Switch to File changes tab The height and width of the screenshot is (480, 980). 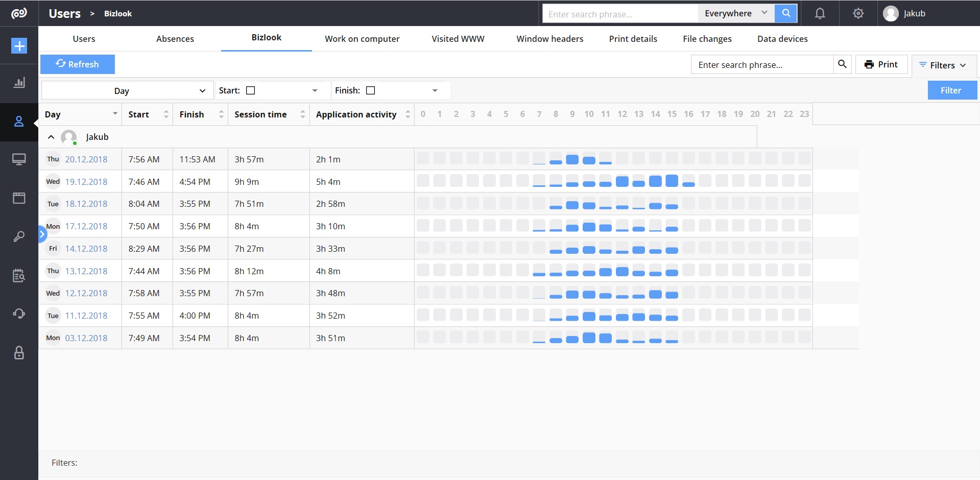[x=707, y=39]
